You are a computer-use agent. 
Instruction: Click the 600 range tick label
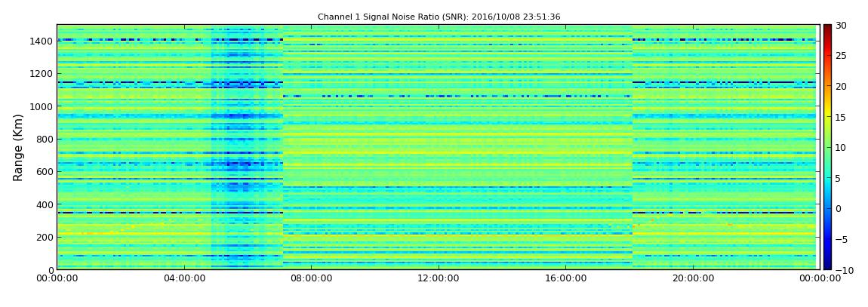click(45, 171)
